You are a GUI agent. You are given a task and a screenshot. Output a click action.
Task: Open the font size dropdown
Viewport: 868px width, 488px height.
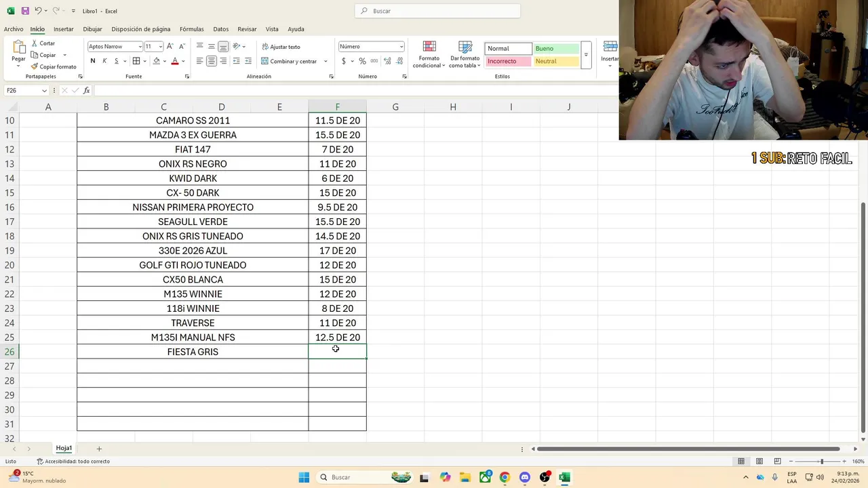pyautogui.click(x=161, y=47)
